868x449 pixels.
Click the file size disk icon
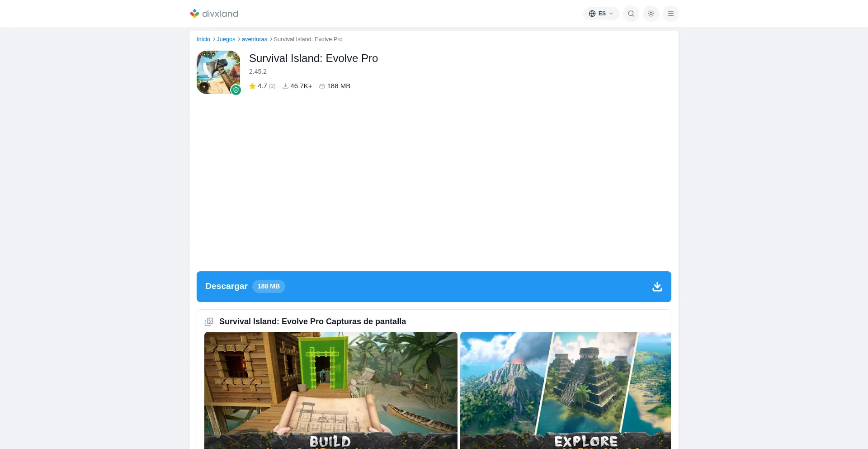[322, 86]
